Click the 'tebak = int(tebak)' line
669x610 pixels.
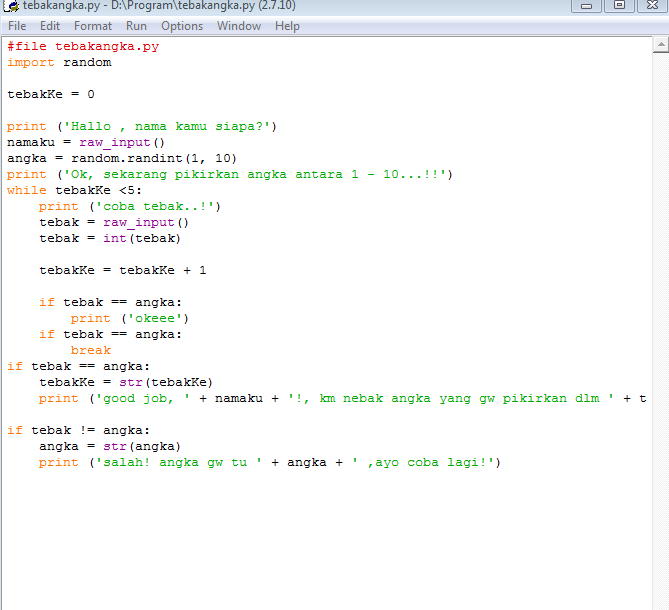pos(110,238)
